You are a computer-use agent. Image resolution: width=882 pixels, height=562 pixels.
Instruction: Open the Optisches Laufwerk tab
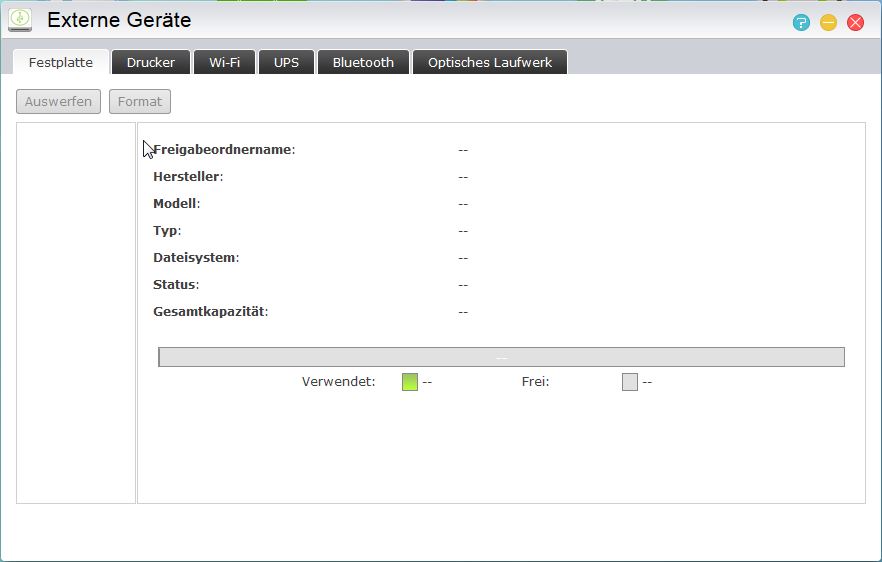[x=490, y=62]
